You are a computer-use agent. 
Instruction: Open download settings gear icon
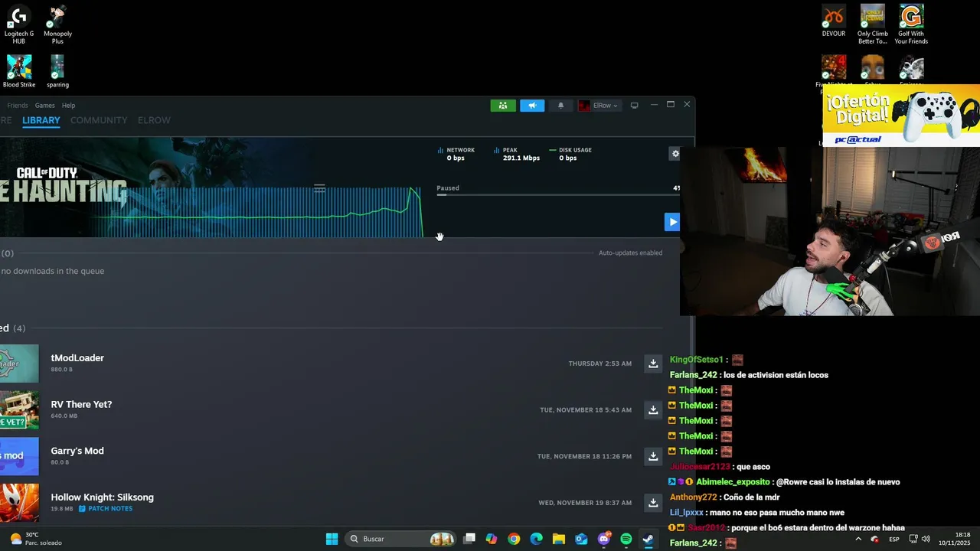[x=675, y=154]
